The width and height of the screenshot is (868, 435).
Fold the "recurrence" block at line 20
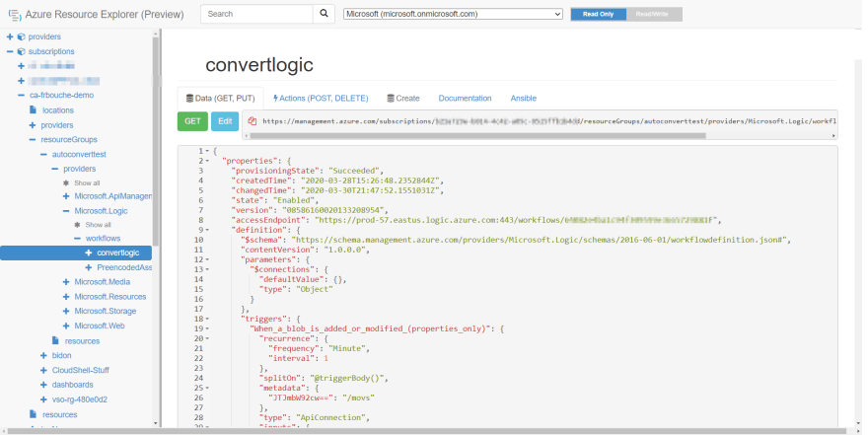pyautogui.click(x=207, y=338)
